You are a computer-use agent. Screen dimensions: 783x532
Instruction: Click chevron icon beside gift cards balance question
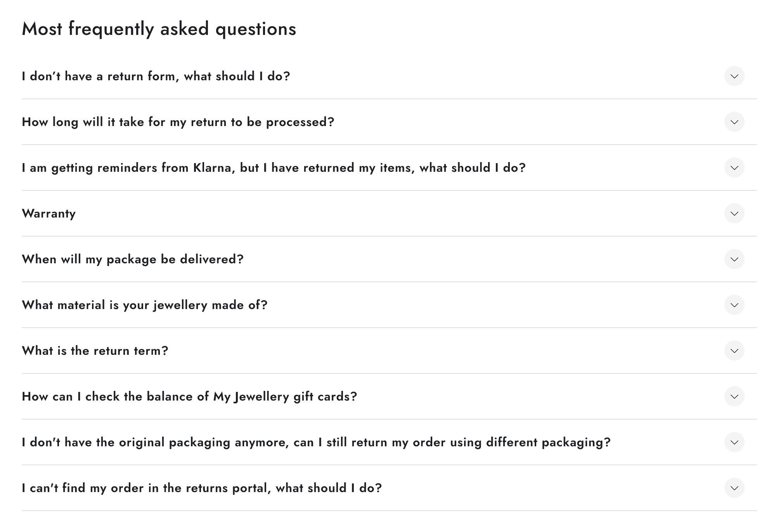click(734, 396)
